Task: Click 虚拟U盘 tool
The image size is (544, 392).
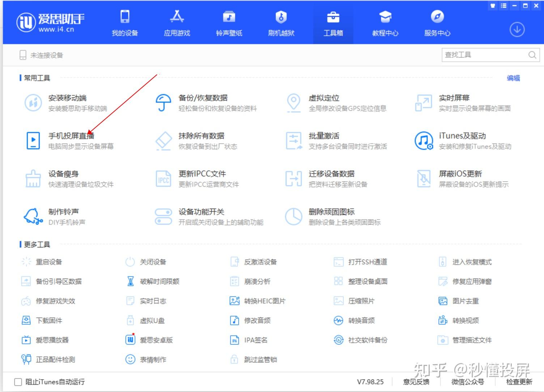Action: 145,320
